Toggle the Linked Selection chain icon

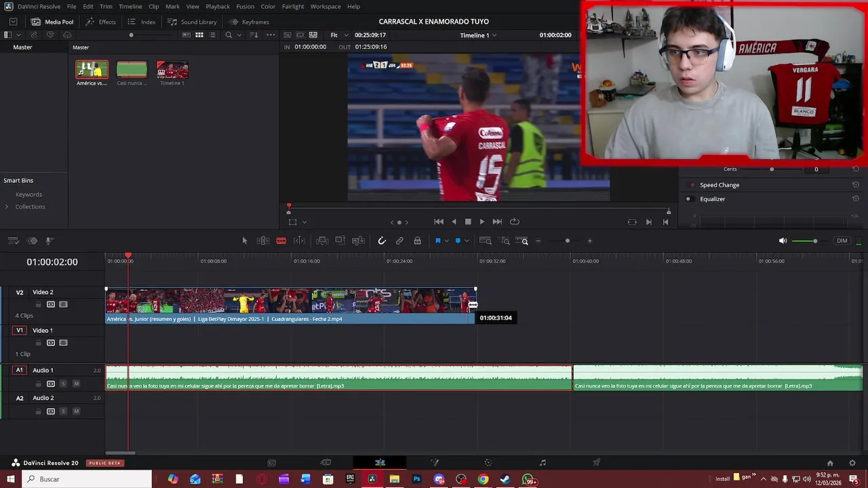(x=399, y=241)
